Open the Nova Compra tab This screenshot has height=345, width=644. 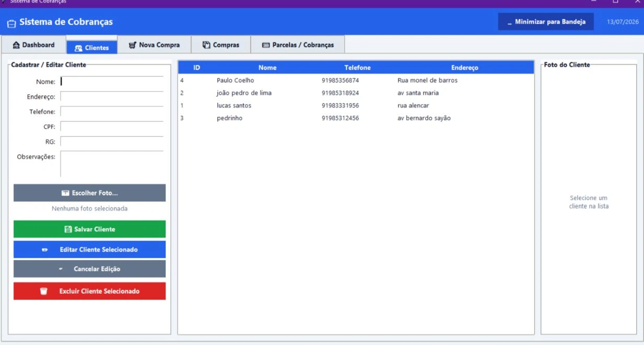coord(154,45)
